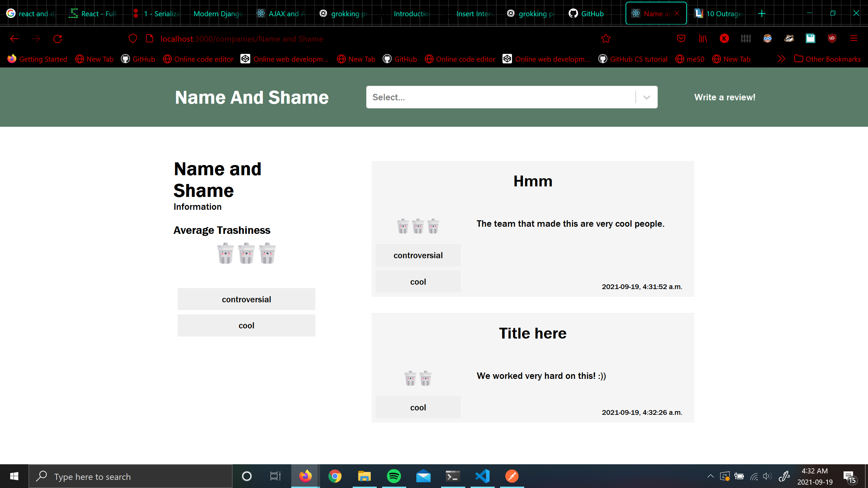Open the Library toolbar icon
This screenshot has height=488, width=868.
(703, 39)
